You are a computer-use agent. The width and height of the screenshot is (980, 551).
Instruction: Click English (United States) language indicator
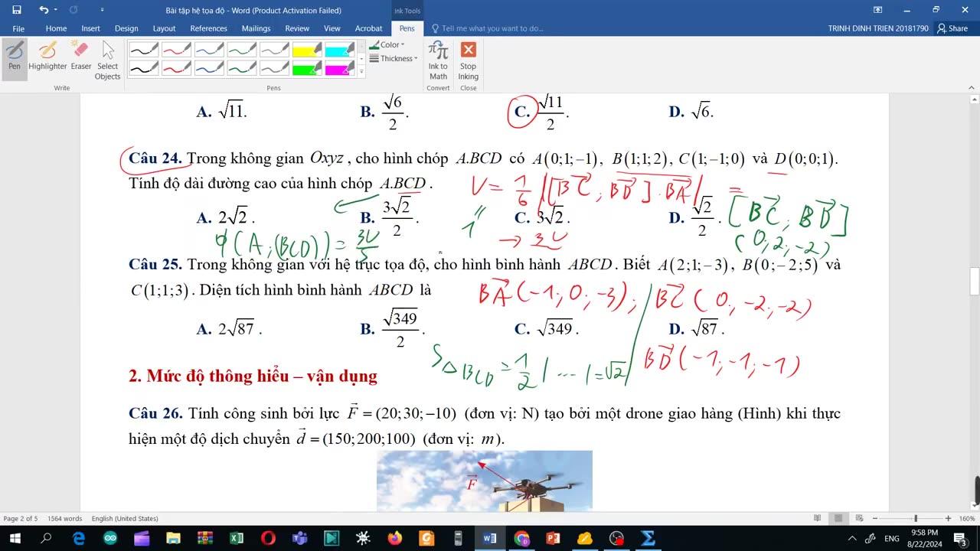[125, 518]
